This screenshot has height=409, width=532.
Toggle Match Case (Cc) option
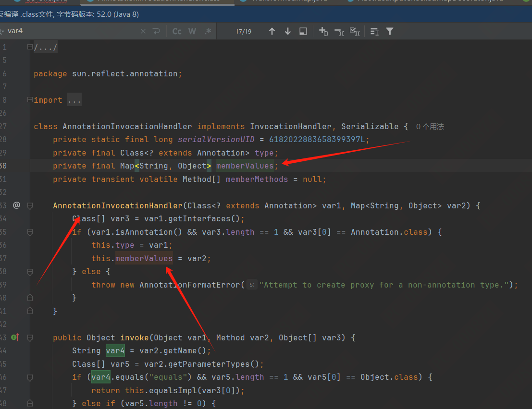(x=177, y=31)
